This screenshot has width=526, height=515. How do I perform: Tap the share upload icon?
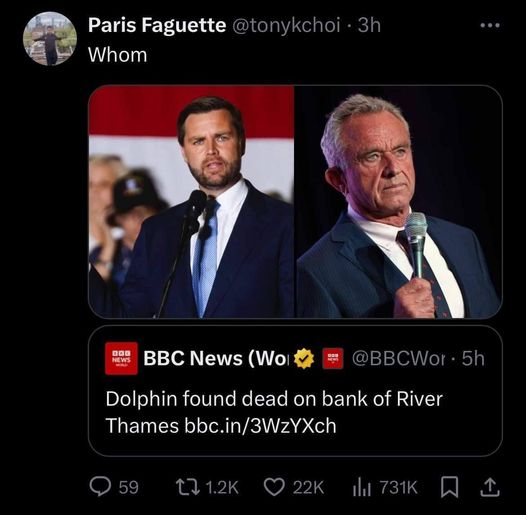(490, 487)
